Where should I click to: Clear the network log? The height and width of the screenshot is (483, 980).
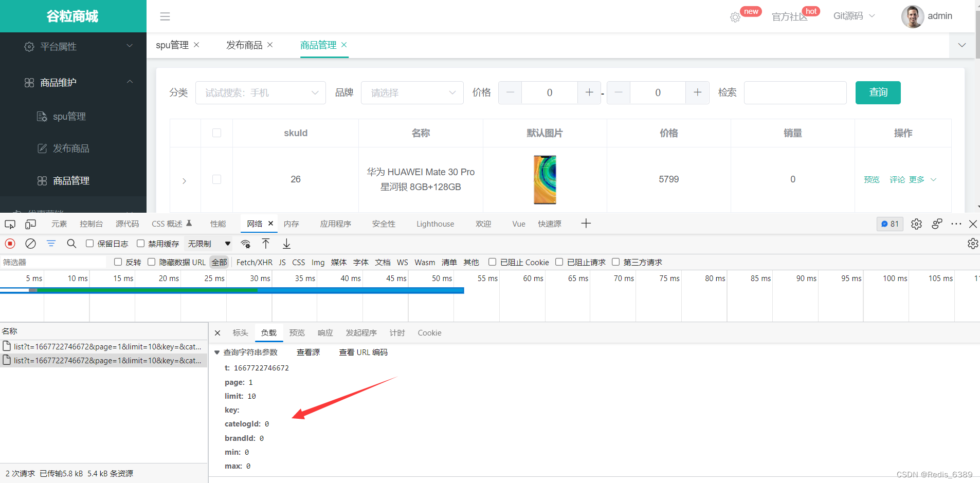coord(30,244)
